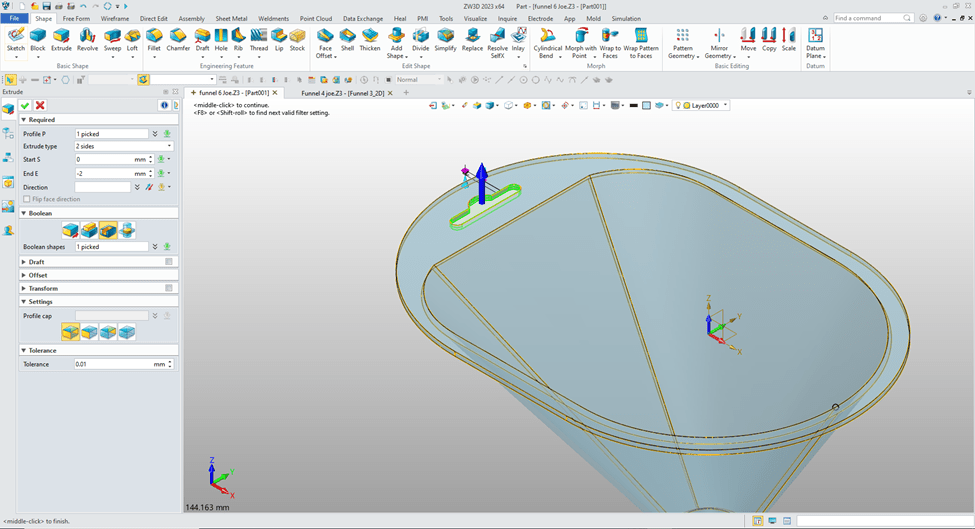Cancel the extrude with the red X

coord(40,105)
